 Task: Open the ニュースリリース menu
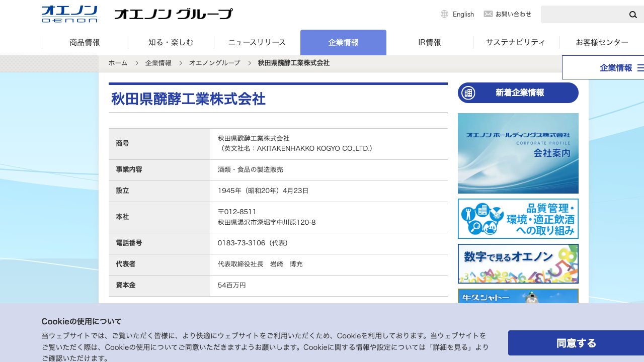pyautogui.click(x=257, y=42)
